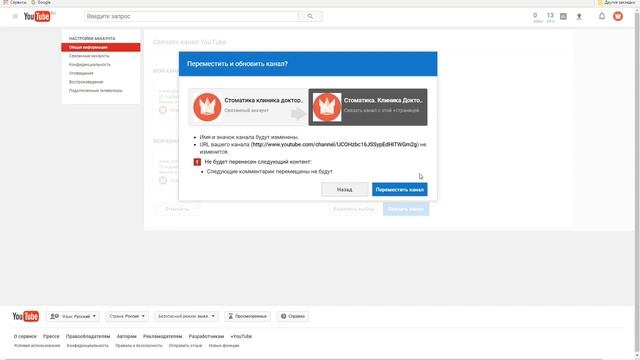Open the 'Правообладателям' footer link
The image size is (640, 360).
tap(88, 336)
